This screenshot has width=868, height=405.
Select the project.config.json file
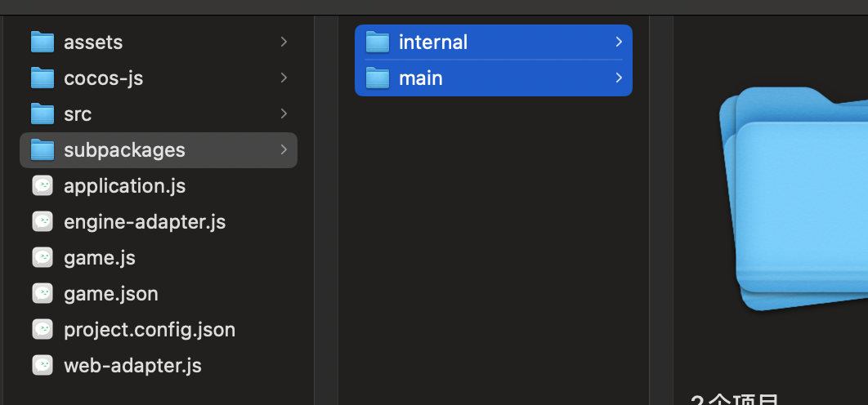coord(150,329)
